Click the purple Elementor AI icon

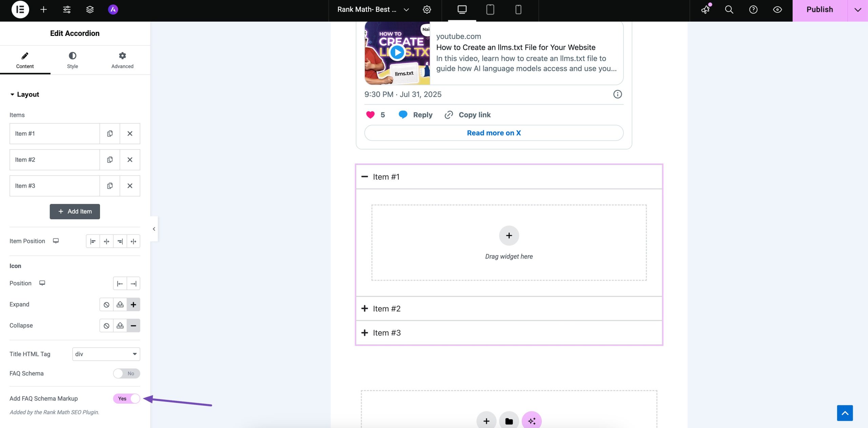113,9
